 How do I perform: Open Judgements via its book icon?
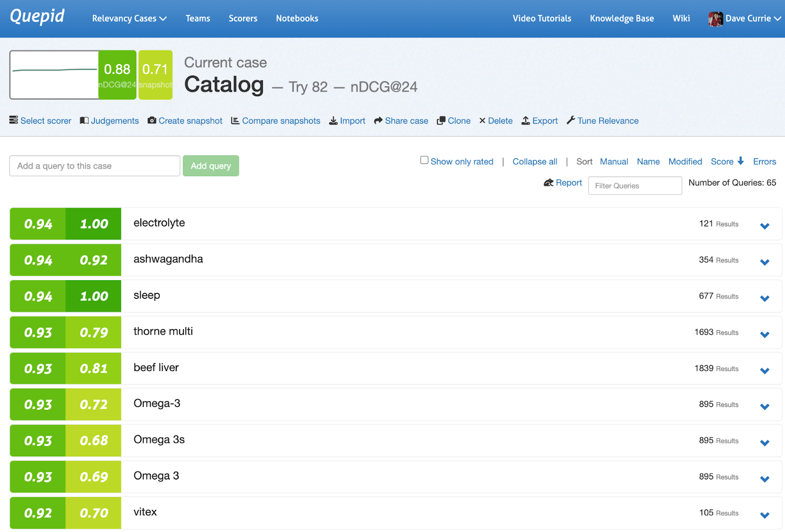[84, 120]
